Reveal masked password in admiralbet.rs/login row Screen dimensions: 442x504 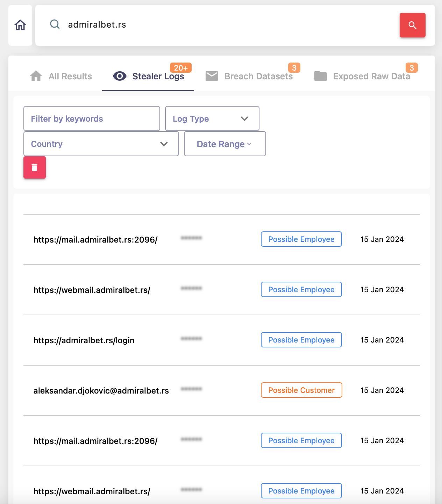[191, 338]
